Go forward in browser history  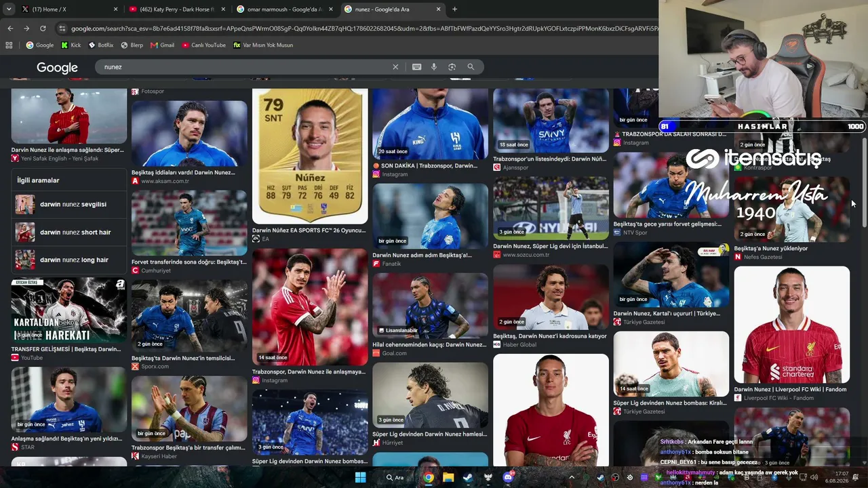click(26, 28)
